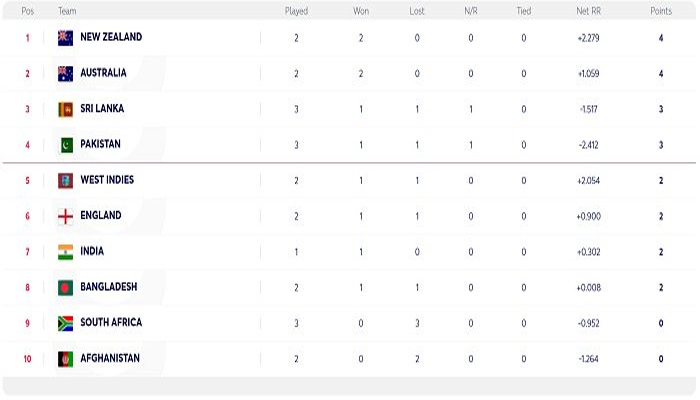Viewport: 700px width, 400px height.
Task: Open the SOUTH AFRICA team link
Action: pyautogui.click(x=111, y=322)
